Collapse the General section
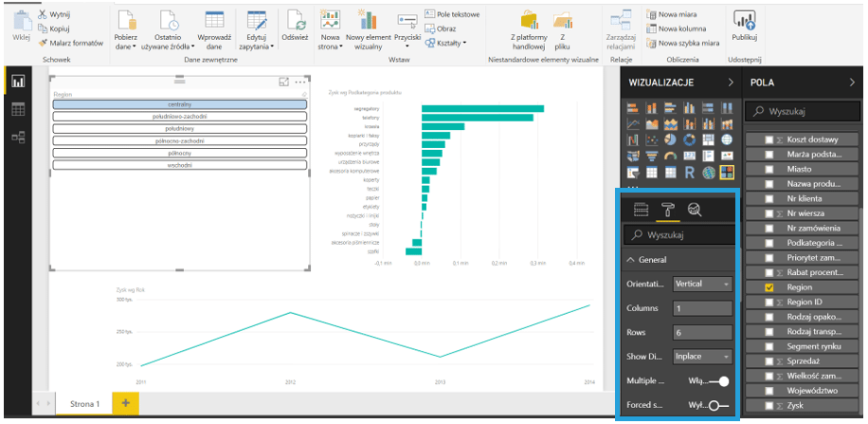Screen dimensions: 868x424 [632, 259]
